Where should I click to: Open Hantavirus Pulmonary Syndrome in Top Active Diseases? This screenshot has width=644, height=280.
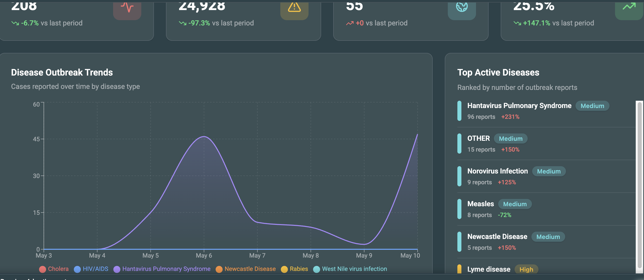coord(545,111)
